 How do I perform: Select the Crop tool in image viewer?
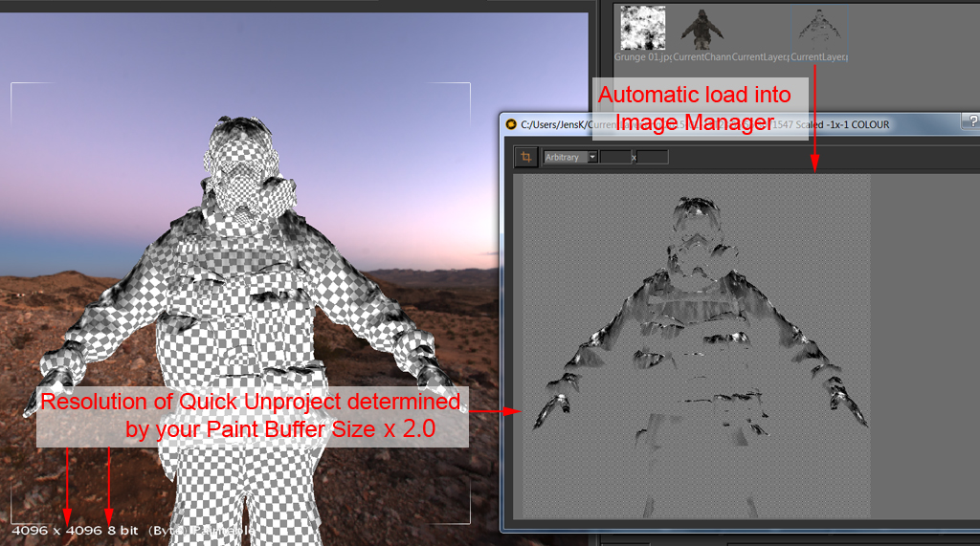click(x=525, y=157)
